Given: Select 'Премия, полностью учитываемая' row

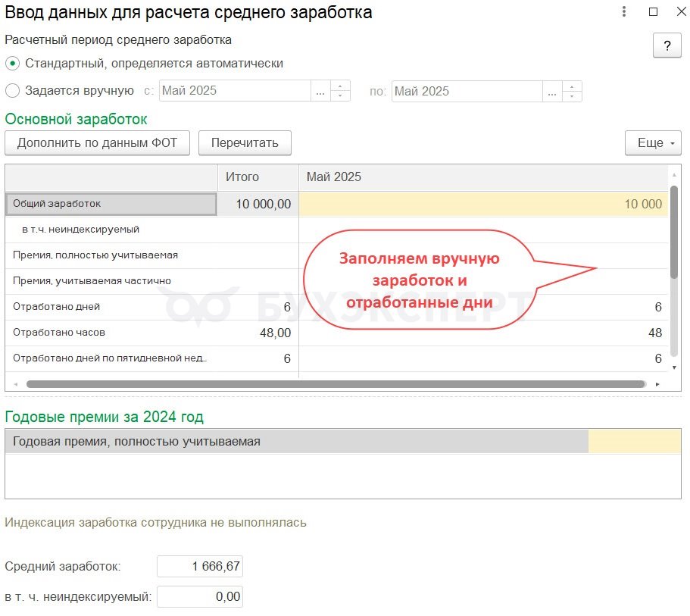Looking at the screenshot, I should 111,255.
